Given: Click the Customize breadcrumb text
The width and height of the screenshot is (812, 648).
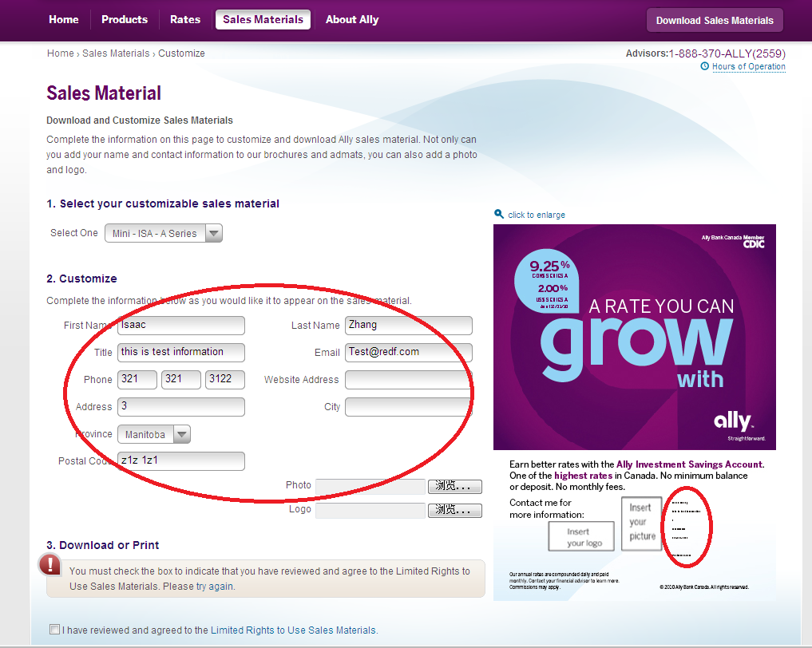Looking at the screenshot, I should 181,53.
